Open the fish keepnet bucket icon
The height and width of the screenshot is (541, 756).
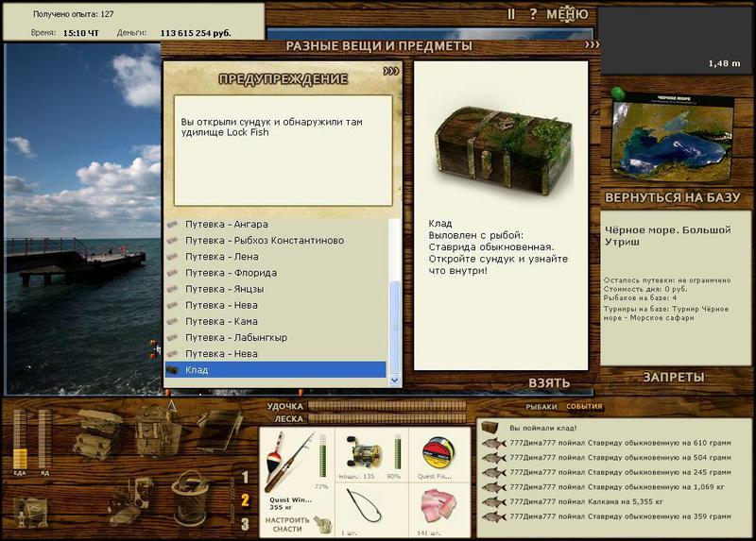click(x=191, y=499)
